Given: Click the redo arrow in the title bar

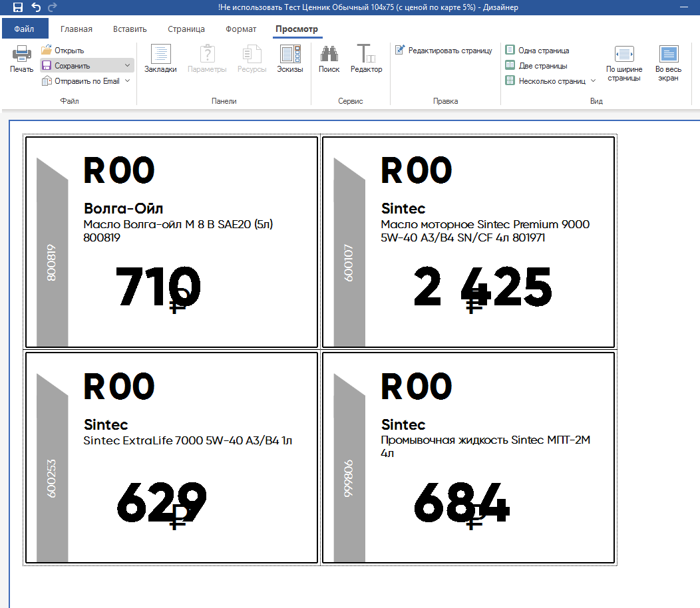Looking at the screenshot, I should point(52,7).
